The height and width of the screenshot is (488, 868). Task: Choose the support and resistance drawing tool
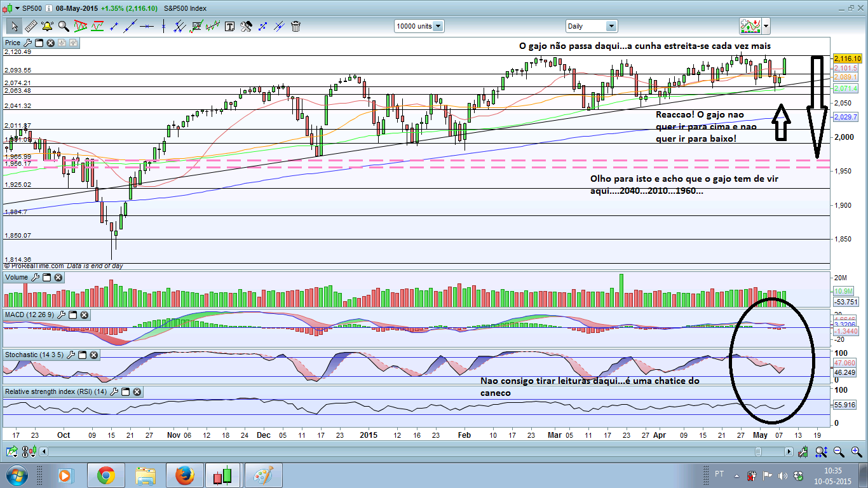(97, 26)
